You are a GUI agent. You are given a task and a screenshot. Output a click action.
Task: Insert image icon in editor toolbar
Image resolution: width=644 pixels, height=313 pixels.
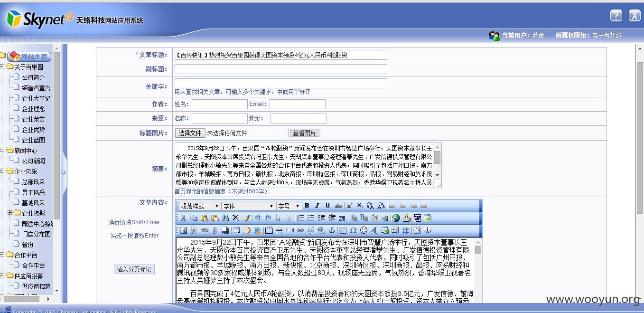coord(184,230)
